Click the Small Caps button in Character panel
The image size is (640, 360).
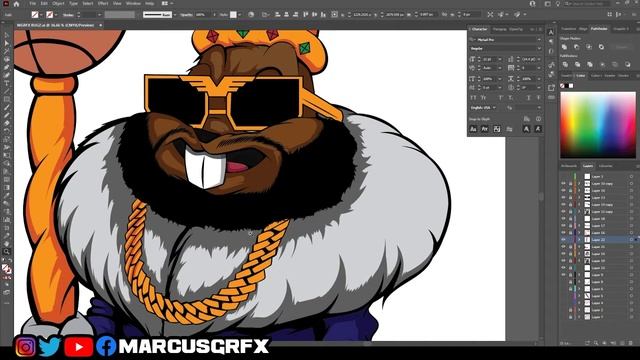[x=483, y=98]
